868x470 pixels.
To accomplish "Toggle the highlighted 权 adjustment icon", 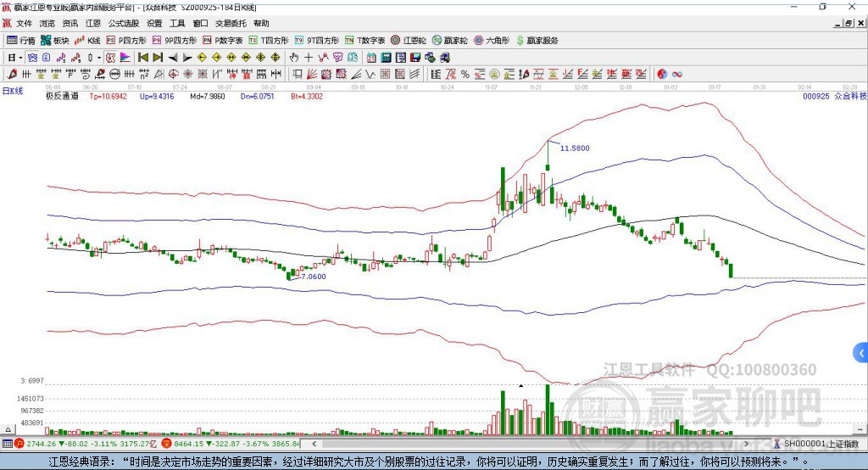I will pyautogui.click(x=111, y=58).
